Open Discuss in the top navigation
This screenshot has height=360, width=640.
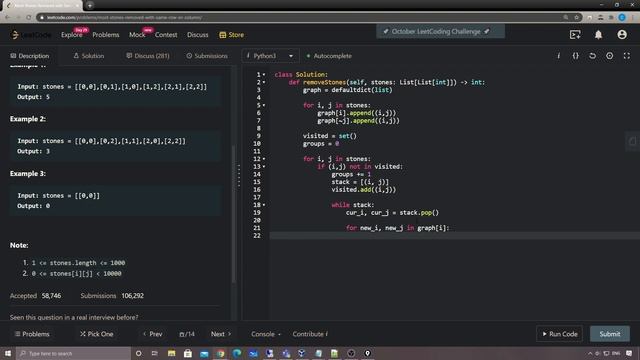pos(198,35)
